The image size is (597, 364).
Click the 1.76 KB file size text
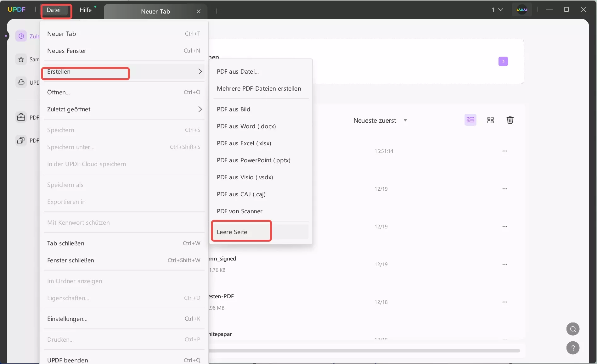point(217,270)
